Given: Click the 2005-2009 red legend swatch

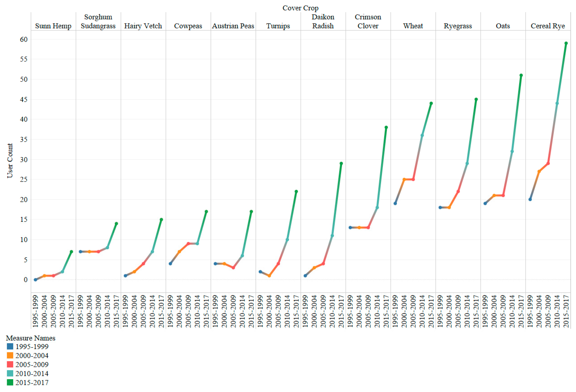Looking at the screenshot, I should (10, 364).
